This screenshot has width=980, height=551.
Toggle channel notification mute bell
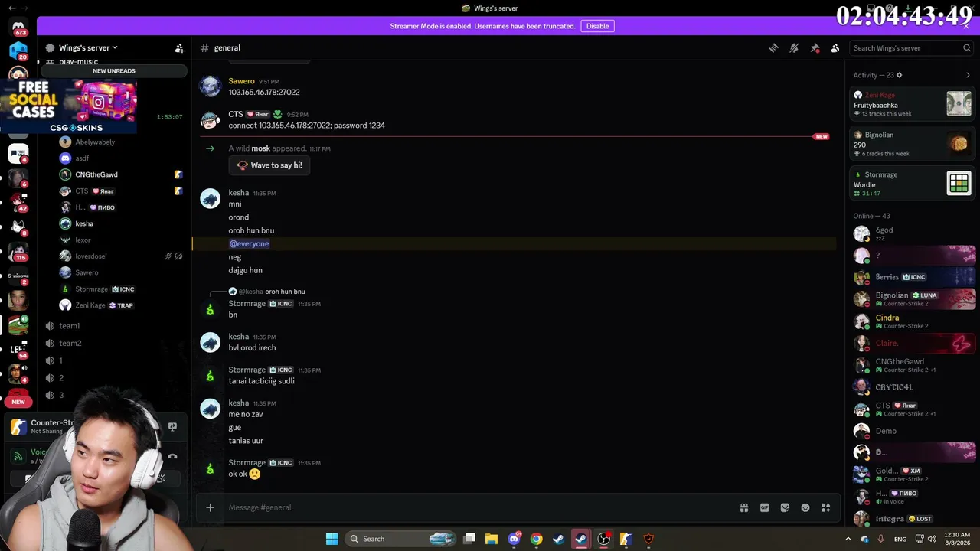point(794,47)
